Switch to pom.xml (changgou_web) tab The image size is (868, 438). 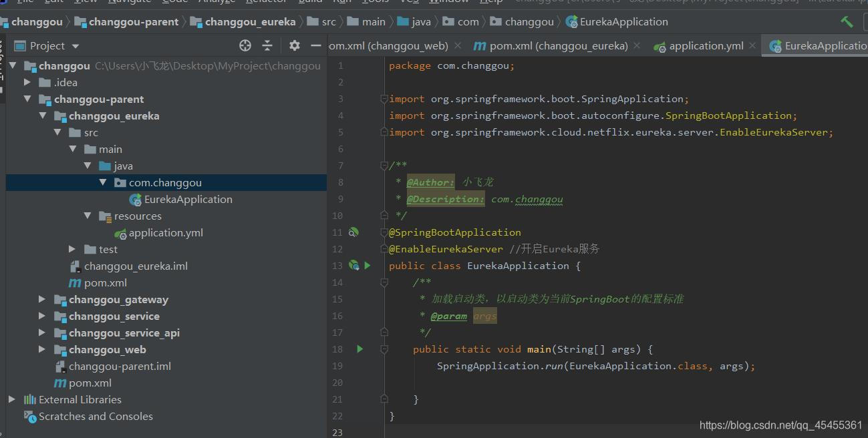[388, 45]
